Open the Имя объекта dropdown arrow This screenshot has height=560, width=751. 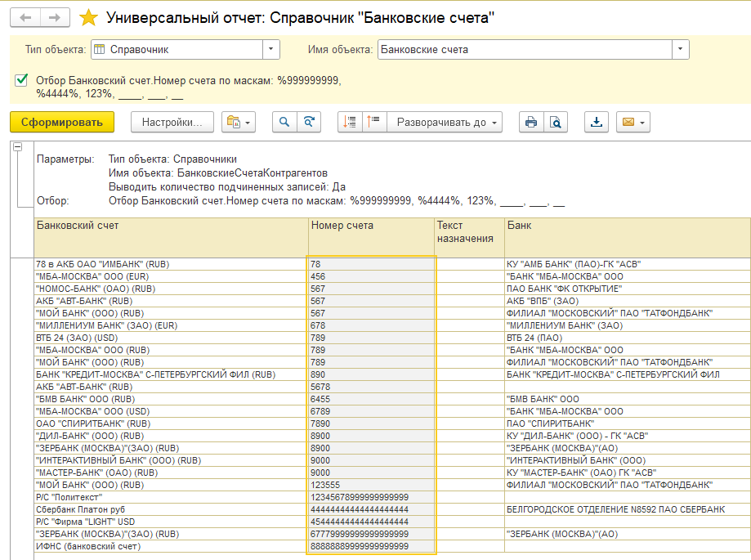point(681,49)
